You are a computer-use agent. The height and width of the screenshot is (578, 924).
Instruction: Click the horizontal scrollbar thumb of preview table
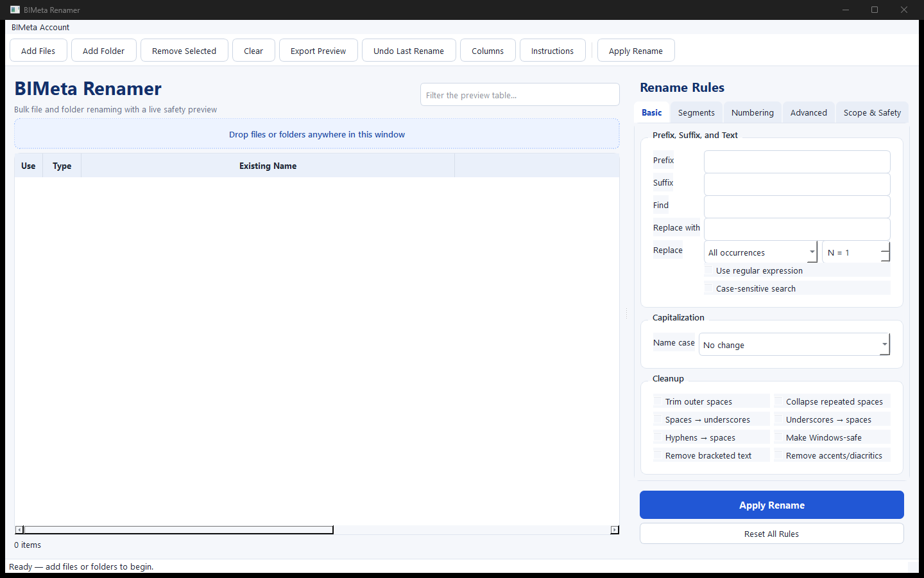point(178,530)
